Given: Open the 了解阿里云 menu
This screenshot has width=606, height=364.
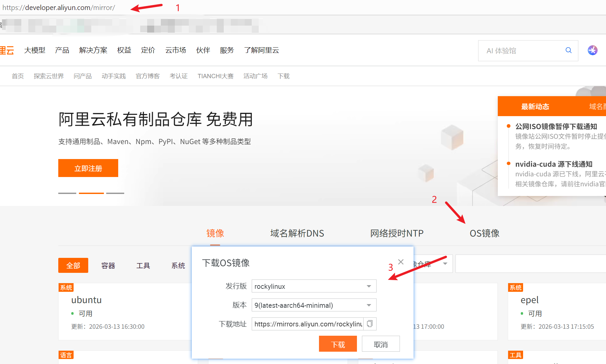Looking at the screenshot, I should (x=262, y=50).
